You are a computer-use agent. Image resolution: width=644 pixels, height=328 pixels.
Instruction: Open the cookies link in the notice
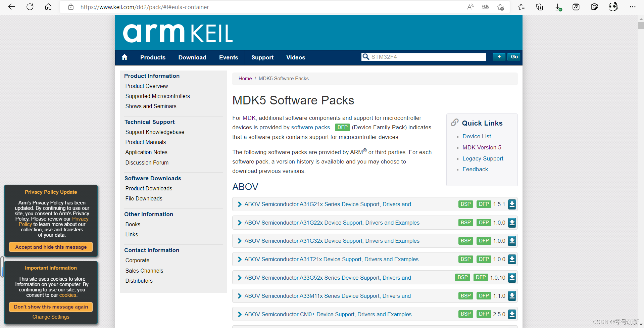[x=68, y=295]
